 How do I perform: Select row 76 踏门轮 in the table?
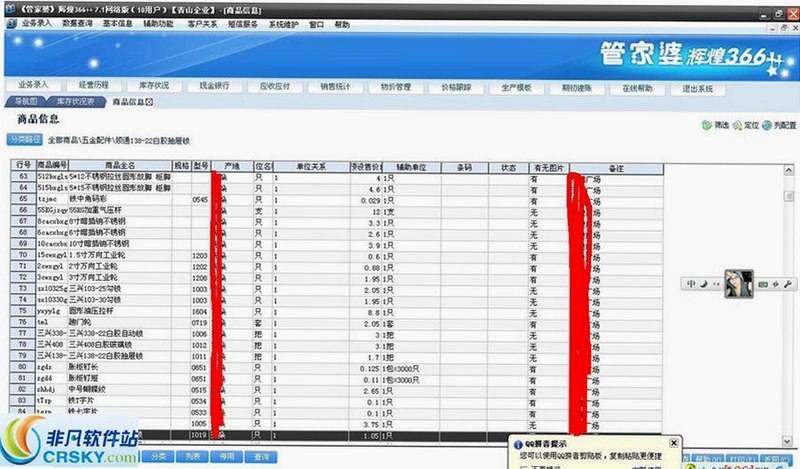pyautogui.click(x=337, y=322)
